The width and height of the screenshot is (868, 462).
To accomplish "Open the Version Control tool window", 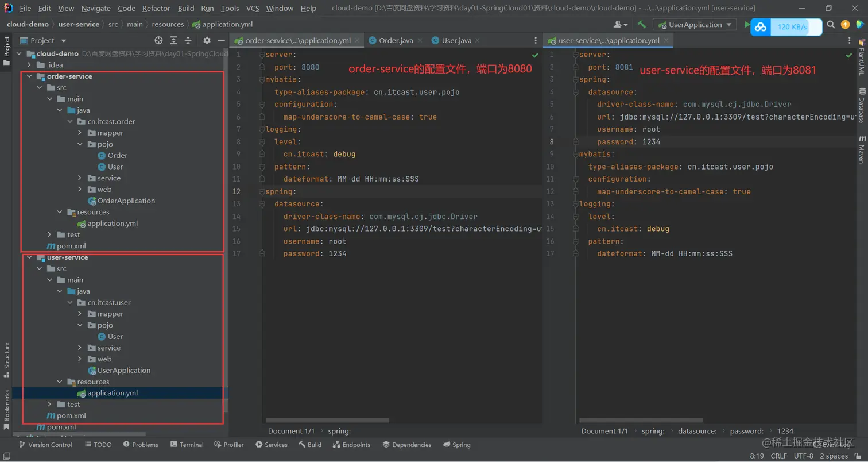I will click(45, 445).
